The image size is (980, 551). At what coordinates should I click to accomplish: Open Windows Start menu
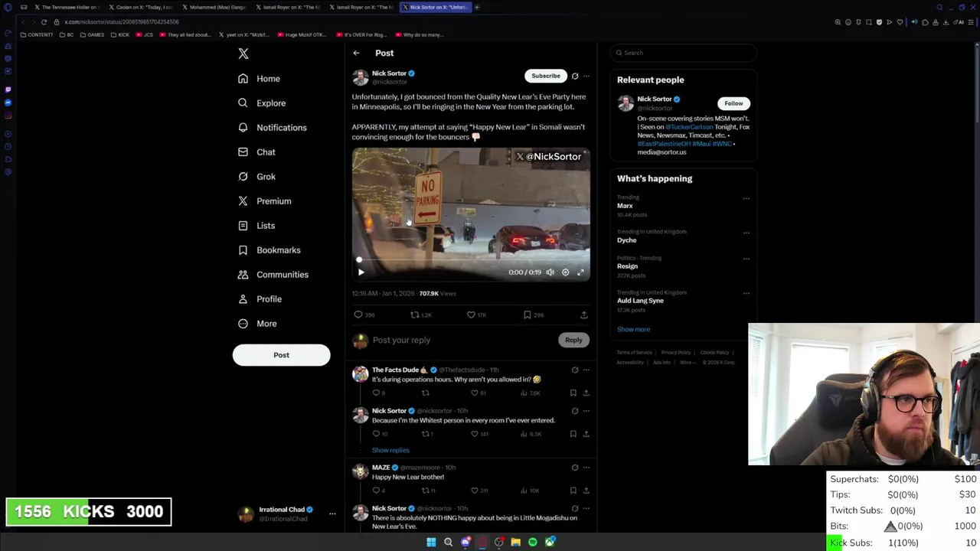(x=431, y=543)
